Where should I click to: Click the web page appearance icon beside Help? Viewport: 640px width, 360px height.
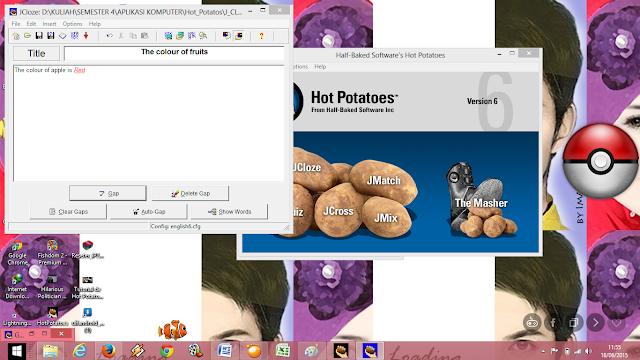click(239, 36)
